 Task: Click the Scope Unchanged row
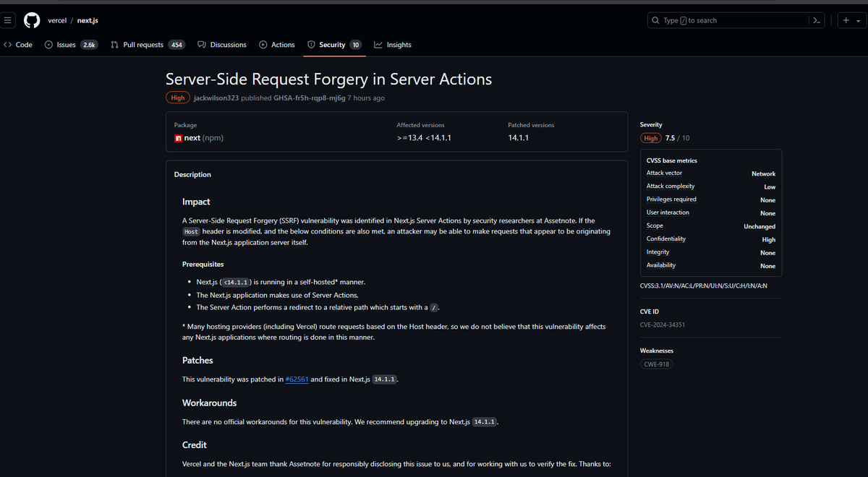711,225
